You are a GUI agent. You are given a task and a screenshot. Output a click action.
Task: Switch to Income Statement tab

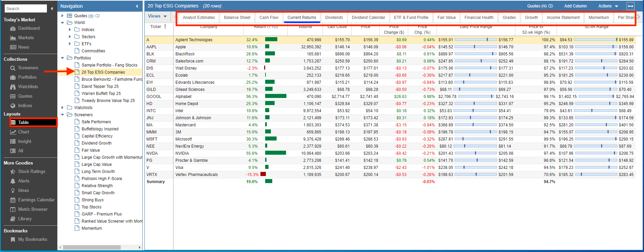[563, 18]
